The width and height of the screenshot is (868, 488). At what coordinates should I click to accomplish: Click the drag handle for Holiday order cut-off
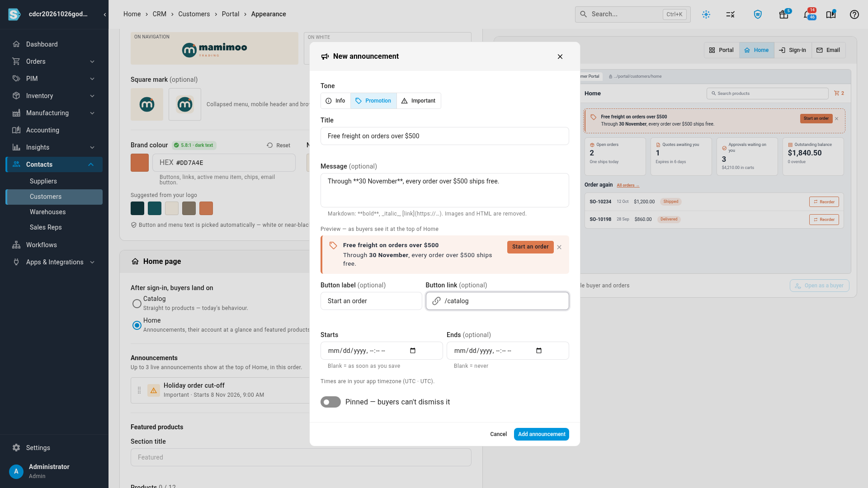tap(139, 390)
